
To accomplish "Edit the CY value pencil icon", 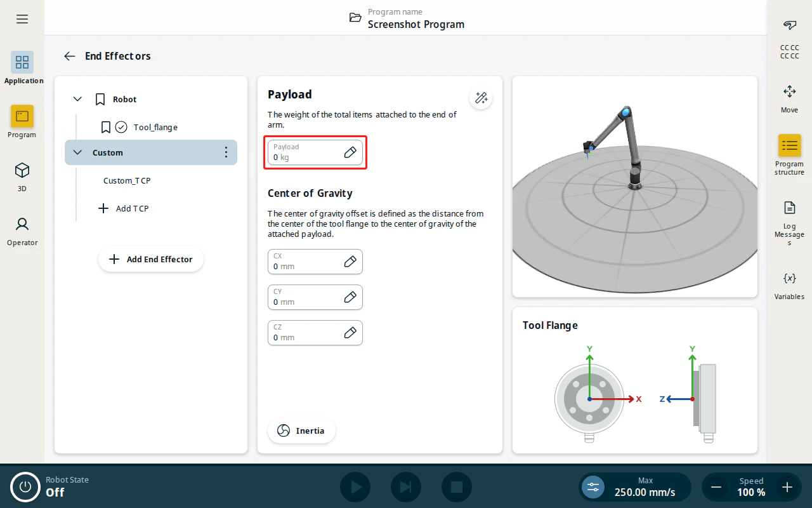I will tap(350, 297).
